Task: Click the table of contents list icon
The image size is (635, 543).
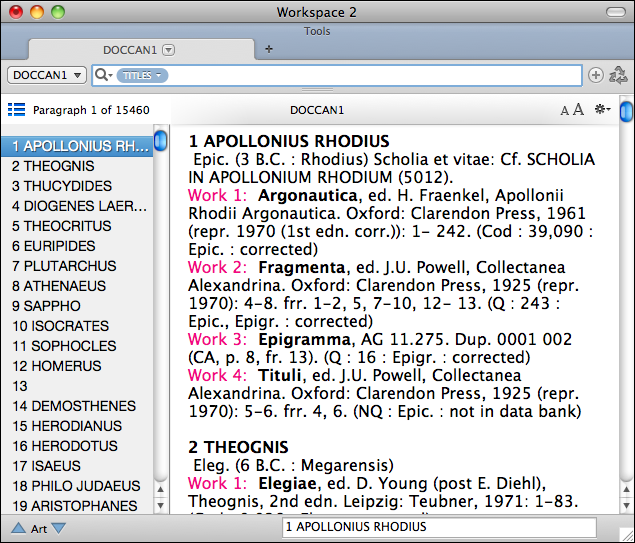Action: point(16,109)
